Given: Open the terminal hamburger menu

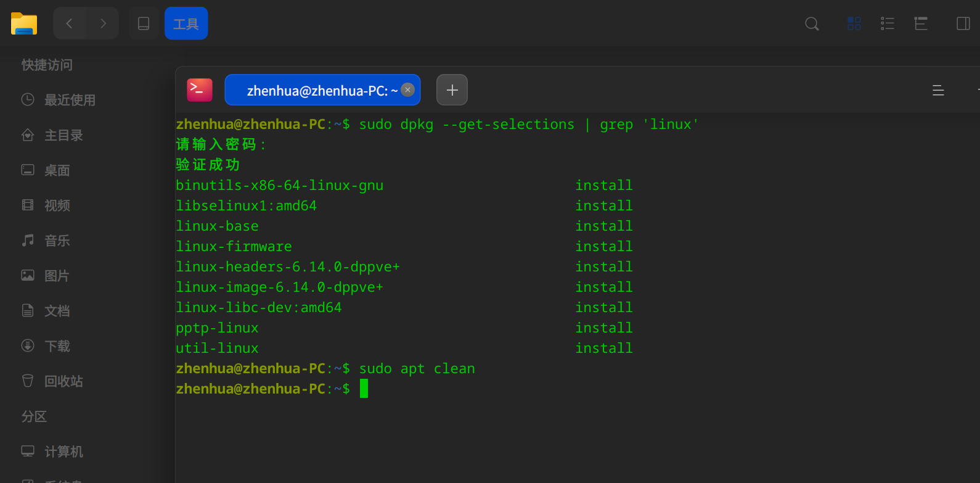Looking at the screenshot, I should [938, 91].
